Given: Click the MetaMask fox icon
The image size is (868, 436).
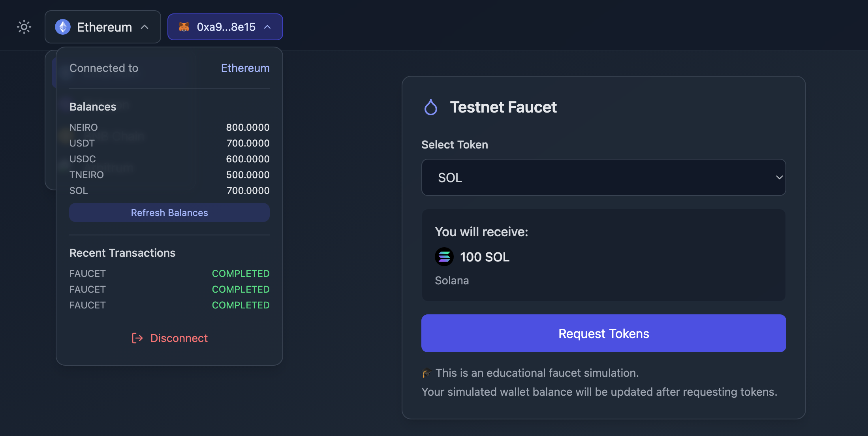Looking at the screenshot, I should [184, 27].
